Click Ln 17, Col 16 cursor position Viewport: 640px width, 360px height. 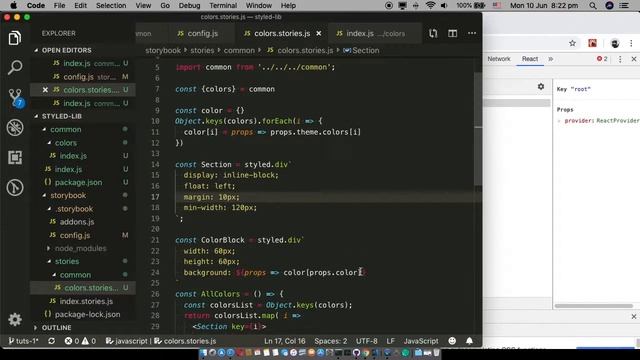284,341
